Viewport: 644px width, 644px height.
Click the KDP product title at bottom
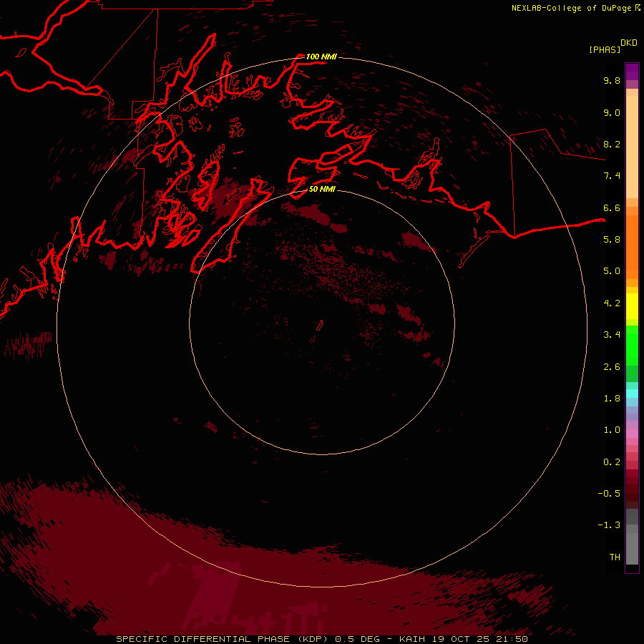pos(322,639)
